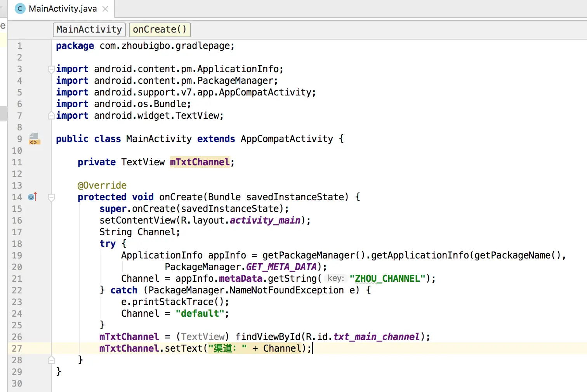The width and height of the screenshot is (587, 392).
Task: Click the getPackageManager() call
Action: point(314,255)
